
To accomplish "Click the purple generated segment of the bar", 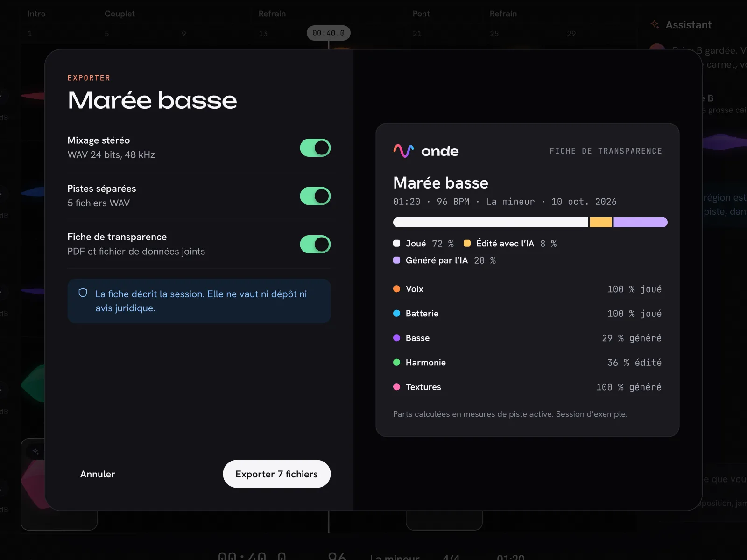I will click(641, 222).
